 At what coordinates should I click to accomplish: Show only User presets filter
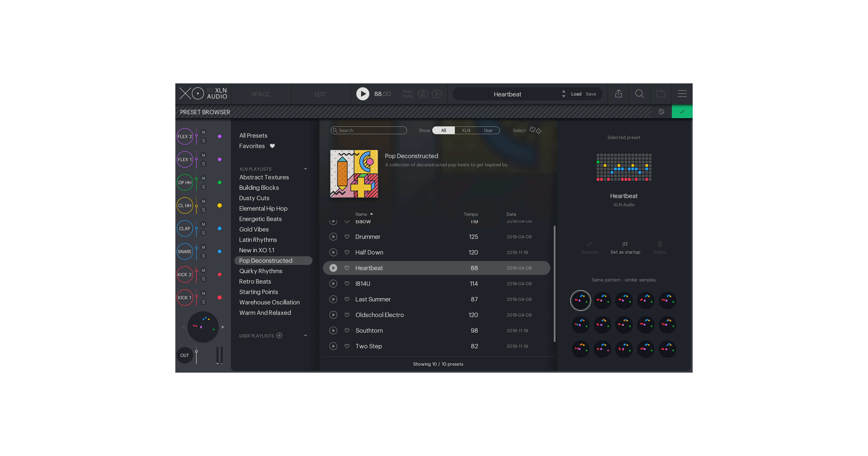(488, 131)
